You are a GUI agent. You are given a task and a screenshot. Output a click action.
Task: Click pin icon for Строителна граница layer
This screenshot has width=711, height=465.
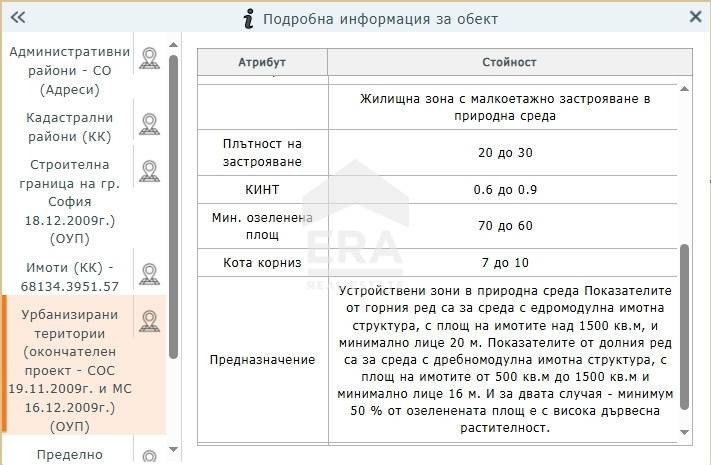tap(149, 171)
